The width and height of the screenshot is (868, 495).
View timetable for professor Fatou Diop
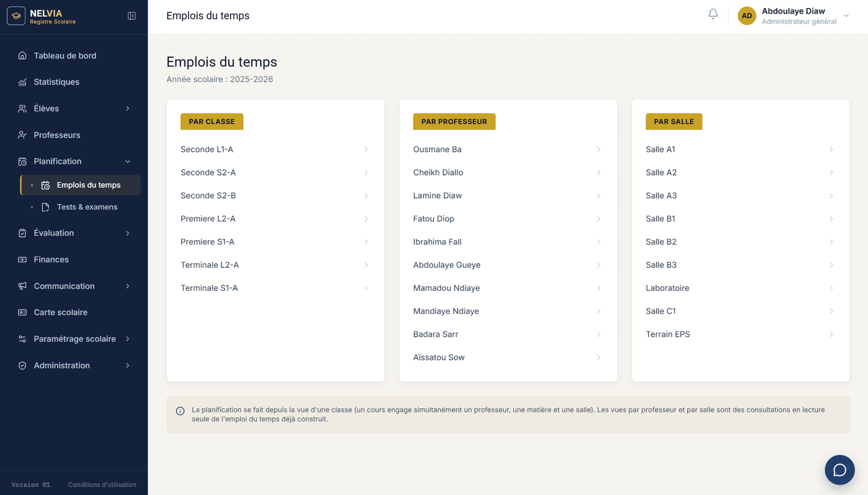508,219
